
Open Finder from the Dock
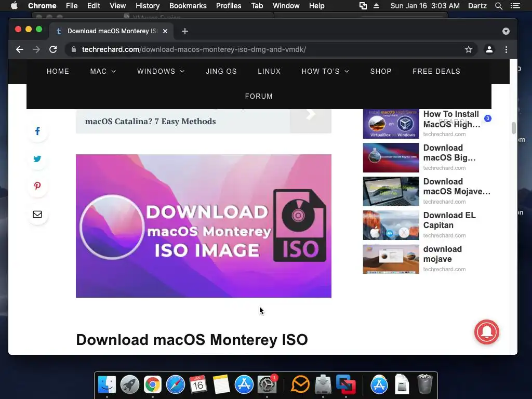click(107, 385)
